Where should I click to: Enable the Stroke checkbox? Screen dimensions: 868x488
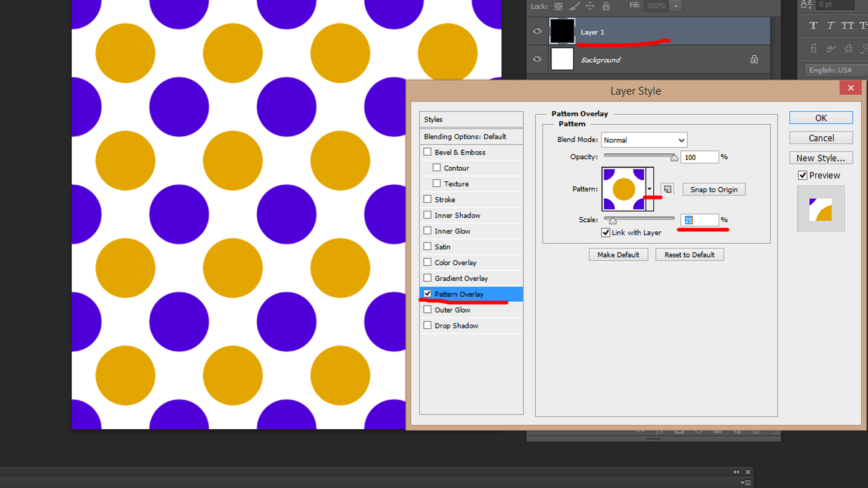[x=427, y=199]
